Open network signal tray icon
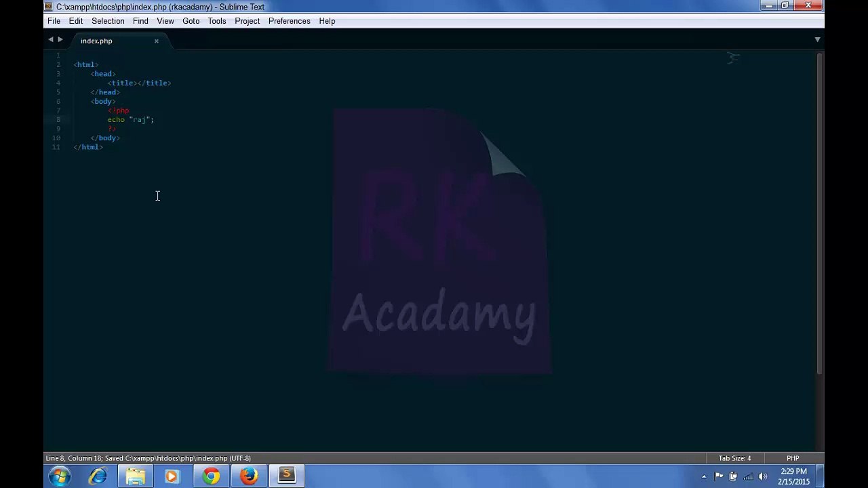This screenshot has width=868, height=488. 748,476
